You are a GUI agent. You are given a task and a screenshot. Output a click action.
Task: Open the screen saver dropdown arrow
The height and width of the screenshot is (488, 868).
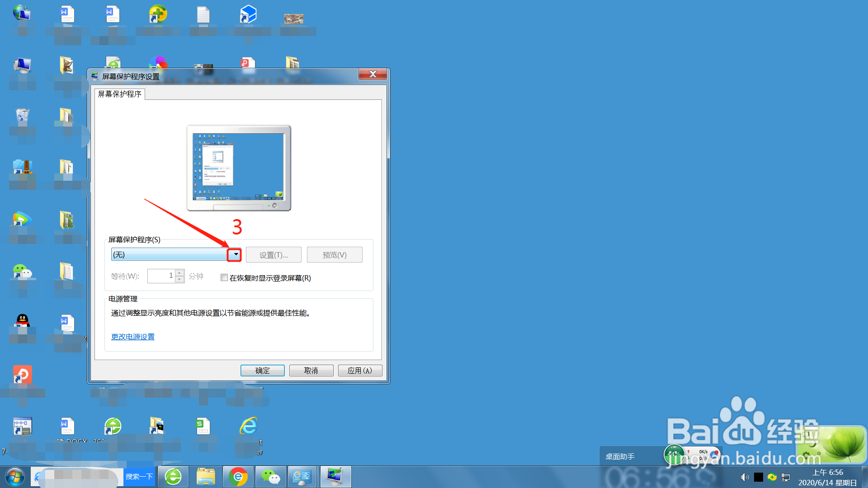236,255
